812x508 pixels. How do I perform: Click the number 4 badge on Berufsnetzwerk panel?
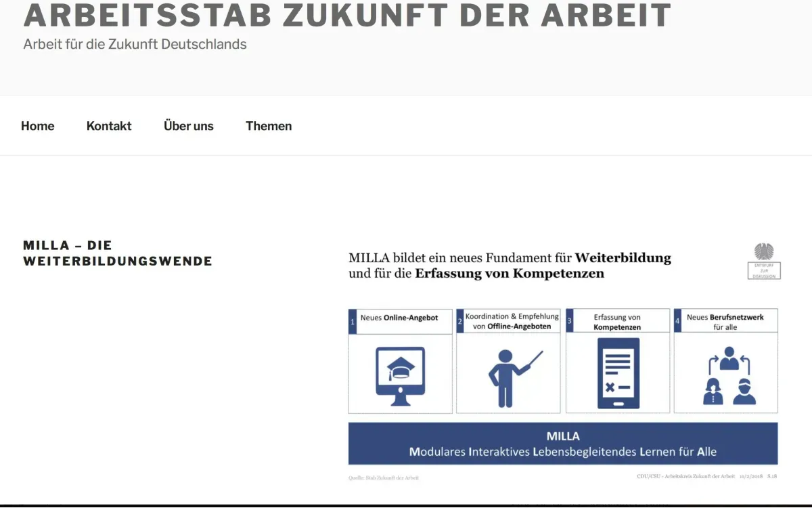677,321
